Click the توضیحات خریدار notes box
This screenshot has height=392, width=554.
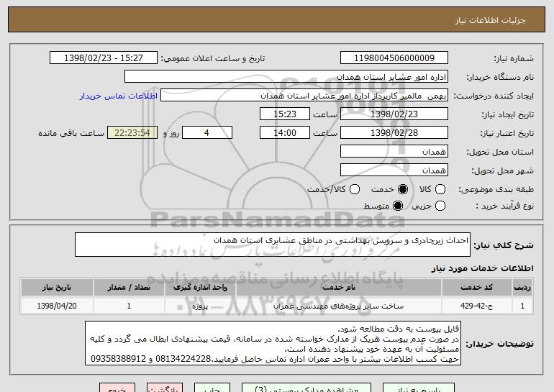click(273, 343)
